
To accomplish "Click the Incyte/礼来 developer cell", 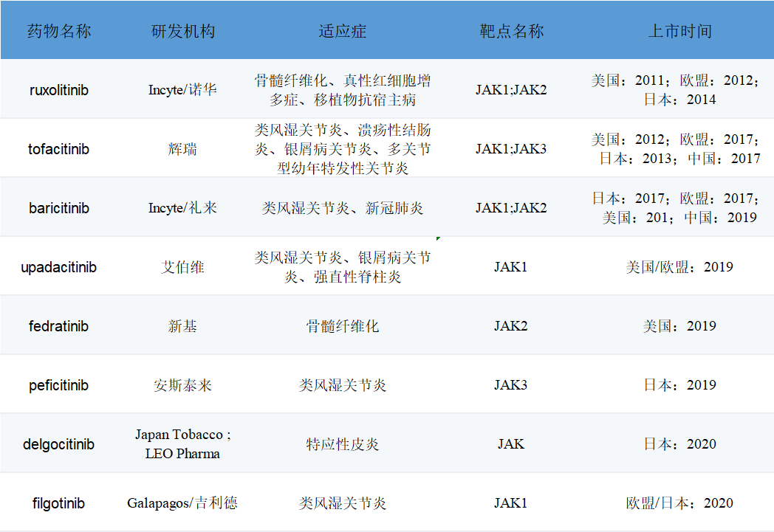I will [182, 208].
